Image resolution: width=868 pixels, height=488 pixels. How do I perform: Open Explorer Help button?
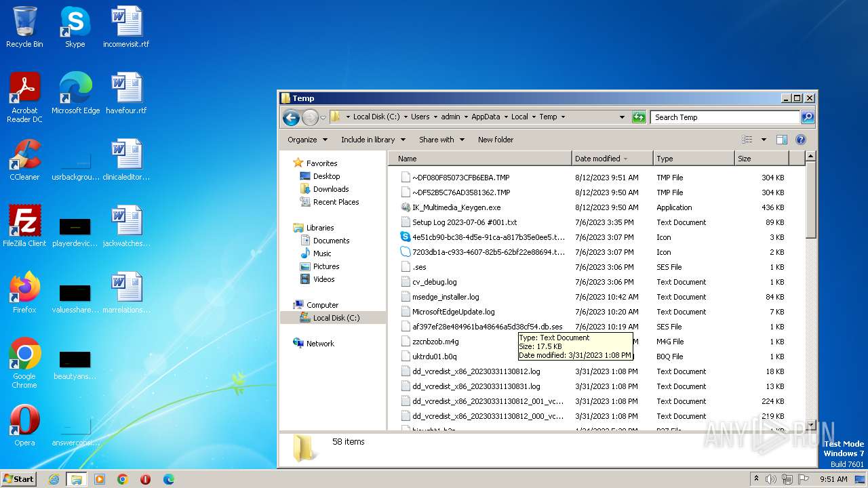tap(801, 140)
